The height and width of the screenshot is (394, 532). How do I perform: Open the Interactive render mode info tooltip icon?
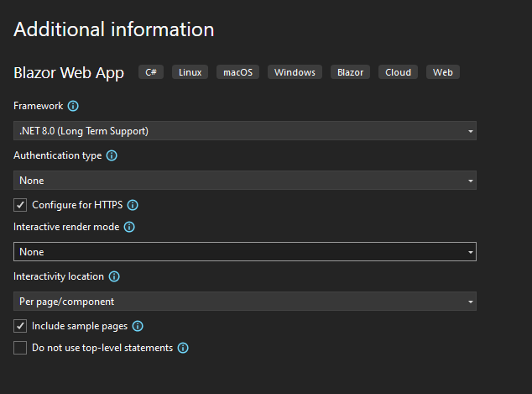pos(129,227)
